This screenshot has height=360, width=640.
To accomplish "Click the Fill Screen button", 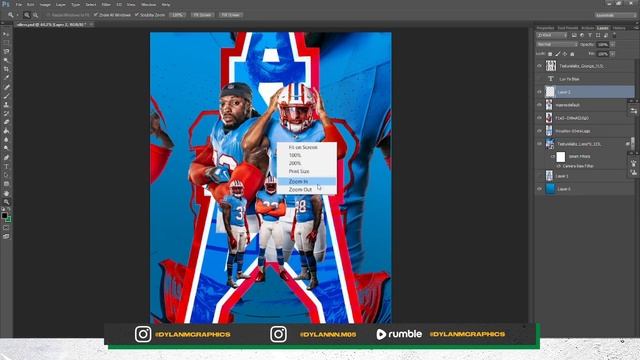I will (231, 15).
